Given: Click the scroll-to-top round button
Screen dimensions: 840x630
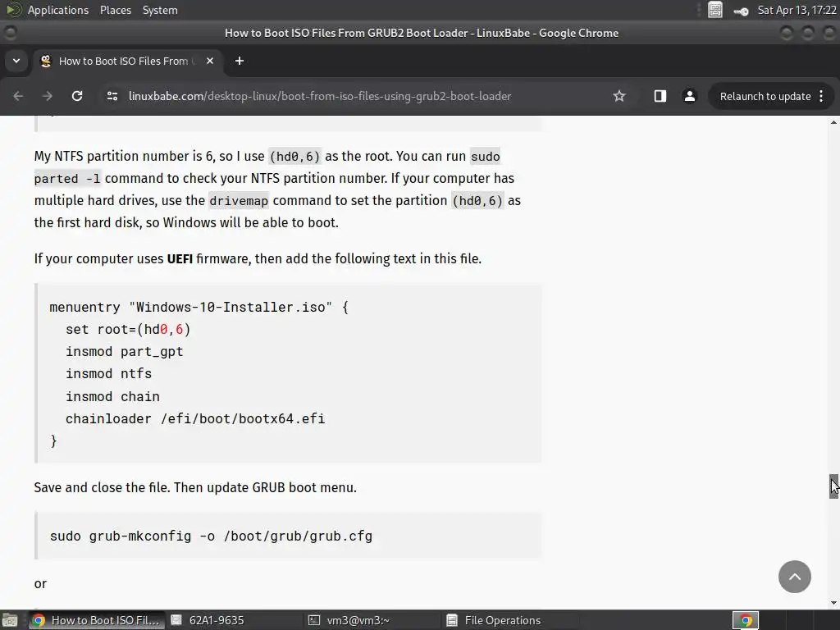Looking at the screenshot, I should (794, 577).
